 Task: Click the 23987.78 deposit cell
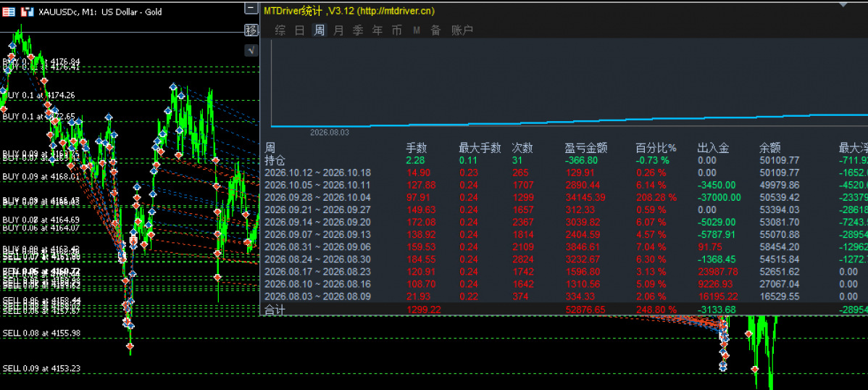[717, 271]
